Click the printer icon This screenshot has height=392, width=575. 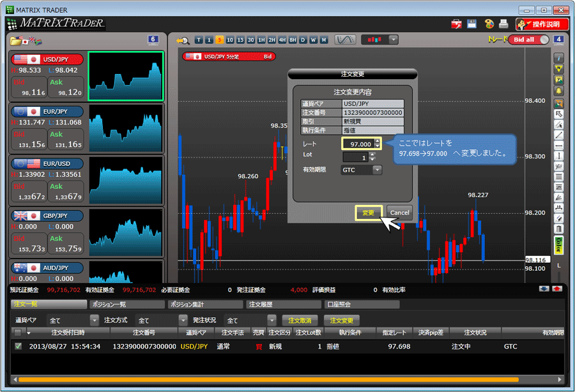tap(503, 24)
